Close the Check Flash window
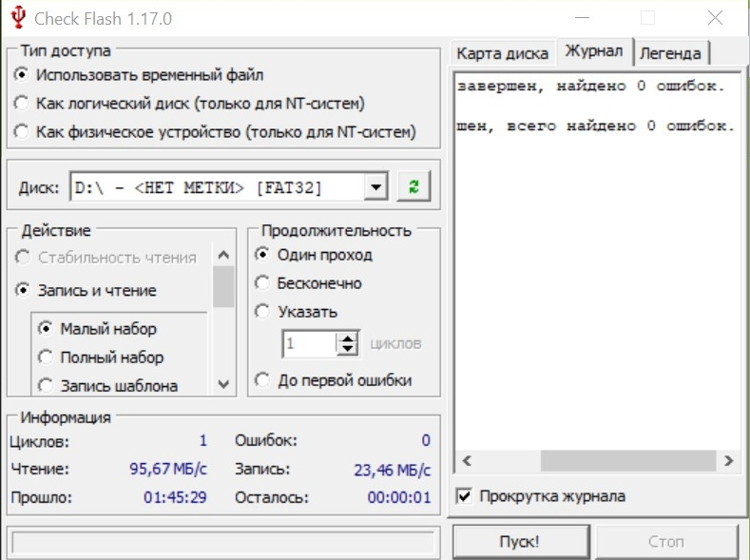Screen dimensions: 750x560 tap(715, 18)
